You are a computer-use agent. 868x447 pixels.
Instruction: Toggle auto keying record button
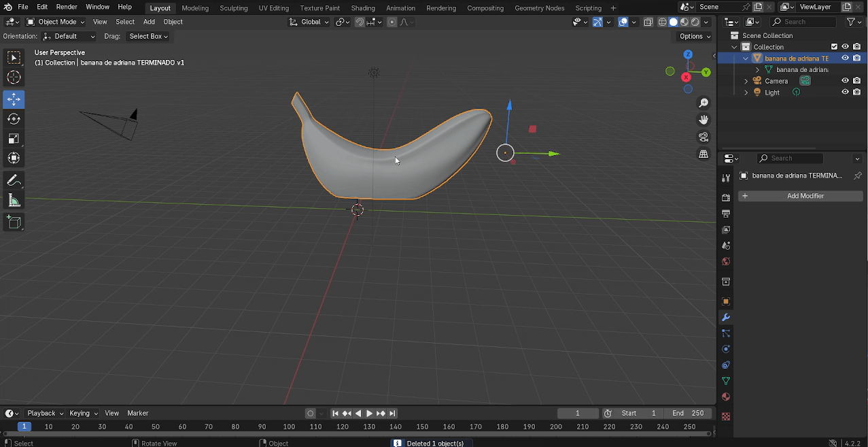[311, 413]
